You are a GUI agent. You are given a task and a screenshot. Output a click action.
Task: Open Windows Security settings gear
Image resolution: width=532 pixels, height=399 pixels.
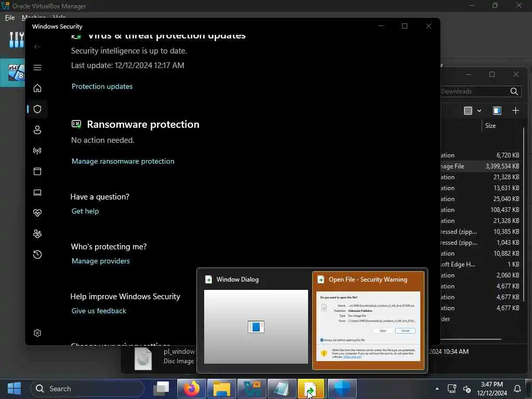tap(37, 333)
